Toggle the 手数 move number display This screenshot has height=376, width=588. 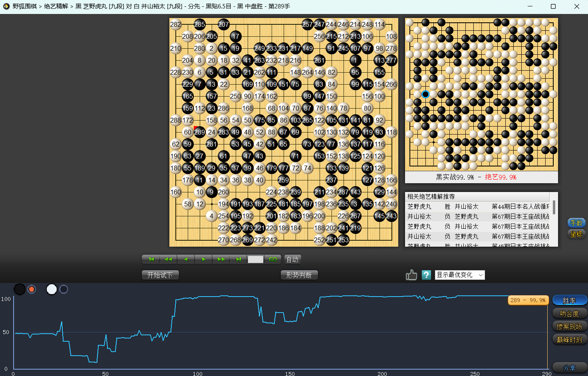(576, 223)
